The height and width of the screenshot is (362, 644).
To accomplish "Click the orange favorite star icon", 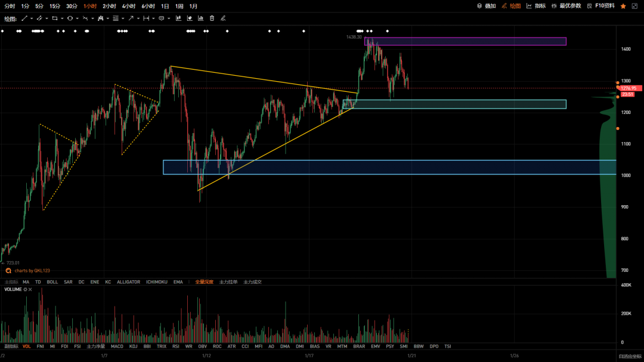I will pos(623,6).
